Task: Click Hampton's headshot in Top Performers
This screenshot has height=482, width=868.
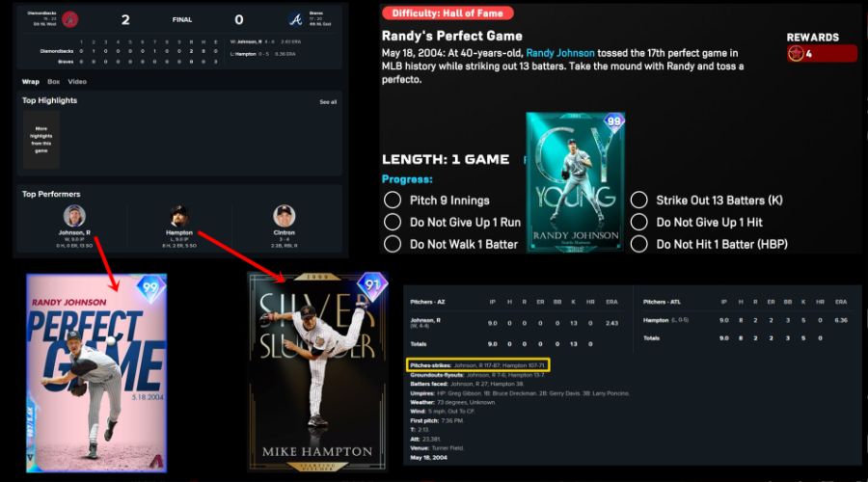Action: (178, 216)
